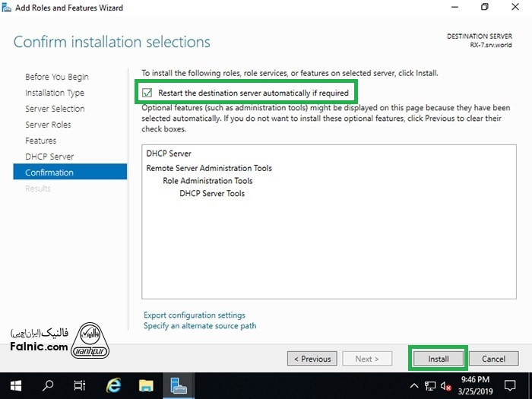Open File Explorer from the taskbar

(146, 385)
